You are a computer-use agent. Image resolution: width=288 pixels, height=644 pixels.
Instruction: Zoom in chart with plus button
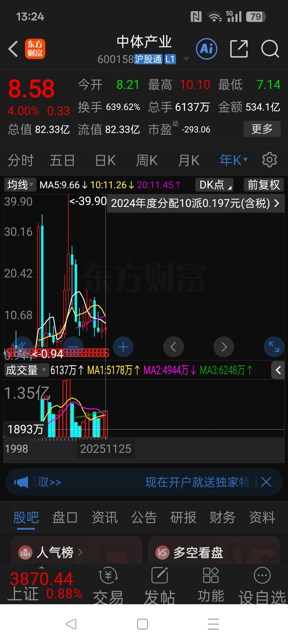[x=123, y=347]
